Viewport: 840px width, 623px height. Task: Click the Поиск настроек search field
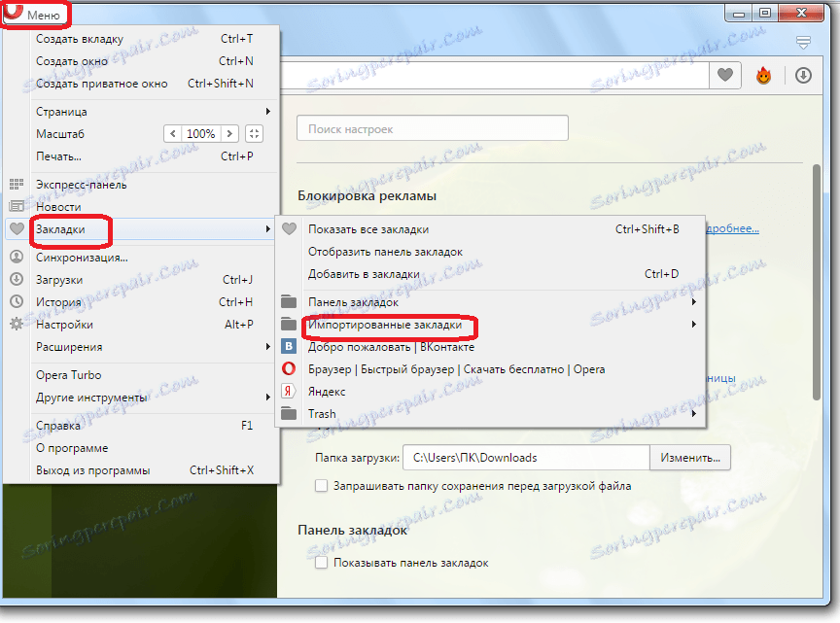pos(433,128)
